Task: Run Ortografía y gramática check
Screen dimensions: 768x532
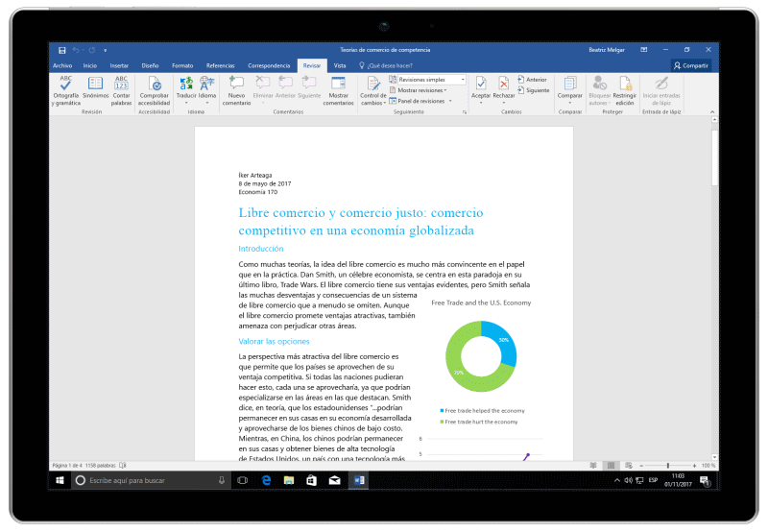Action: point(65,90)
